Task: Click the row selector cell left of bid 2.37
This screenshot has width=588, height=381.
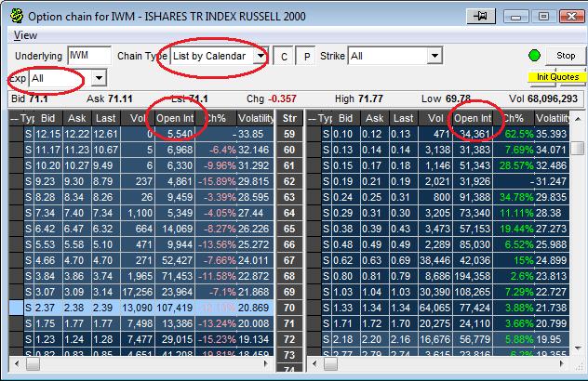Action: point(16,308)
